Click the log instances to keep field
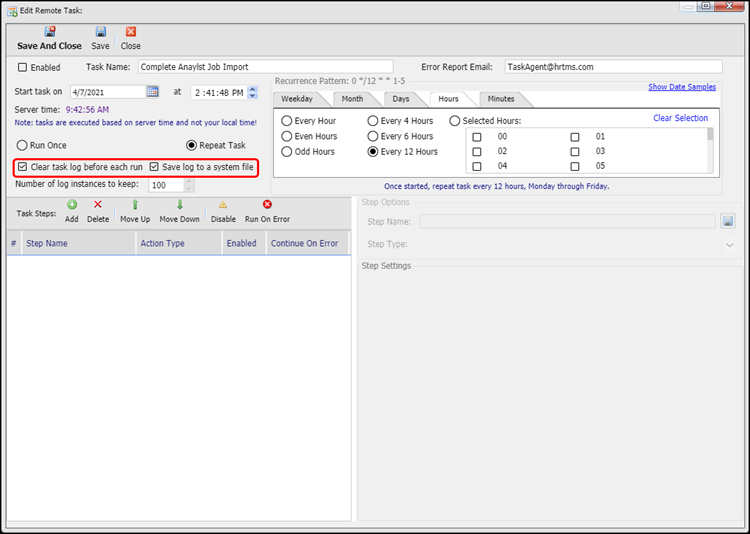Screen dimensions: 750x534 point(166,185)
